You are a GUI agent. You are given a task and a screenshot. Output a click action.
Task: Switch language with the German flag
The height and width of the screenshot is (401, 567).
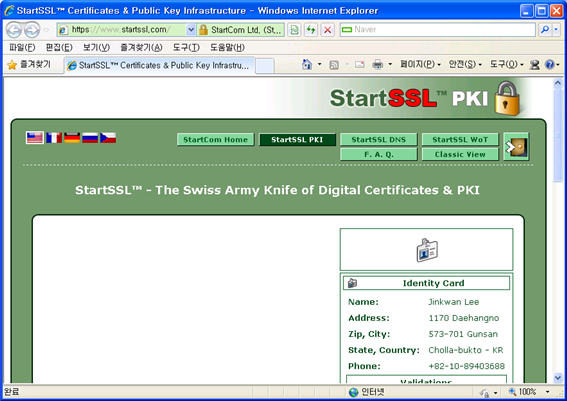pos(72,138)
